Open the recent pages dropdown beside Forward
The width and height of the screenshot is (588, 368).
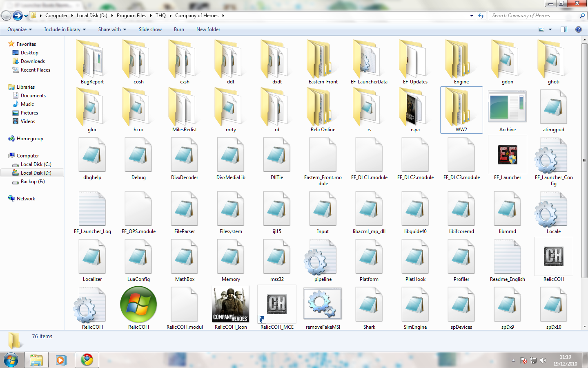coord(26,16)
